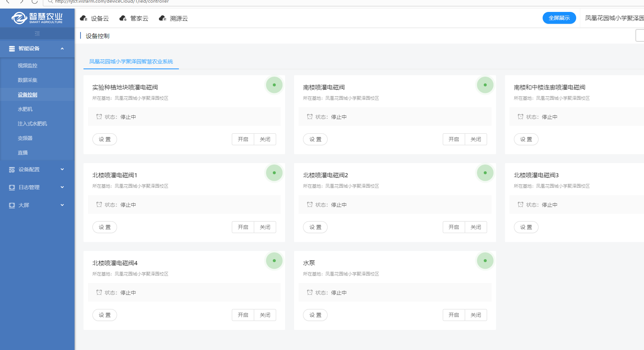Expand the 大屏 sidebar menu

(x=62, y=205)
